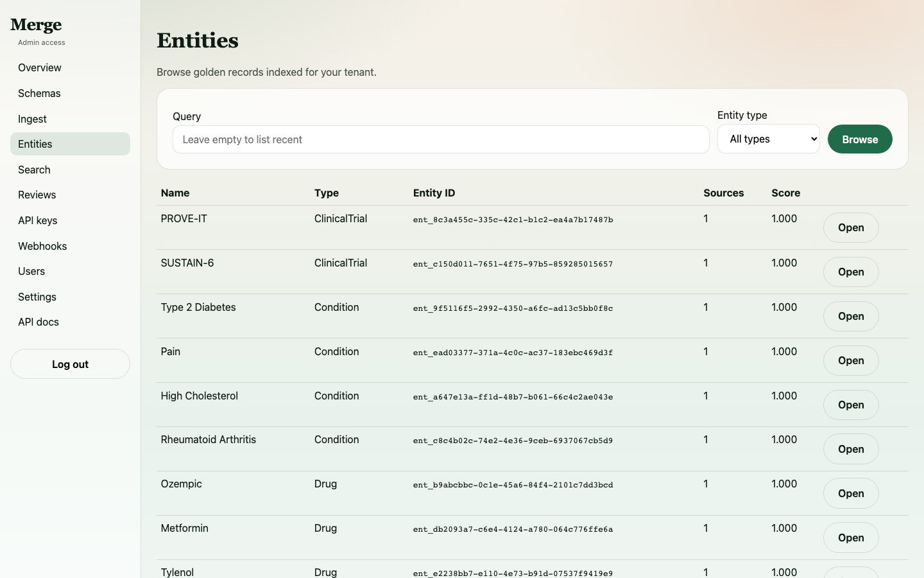Select entity ID starting ent_9f5116f5
This screenshot has height=578, width=924.
pos(513,308)
